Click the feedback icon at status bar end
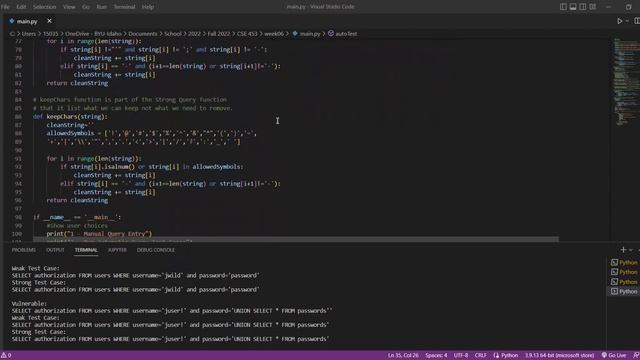This screenshot has width=640, height=360. pyautogui.click(x=636, y=355)
